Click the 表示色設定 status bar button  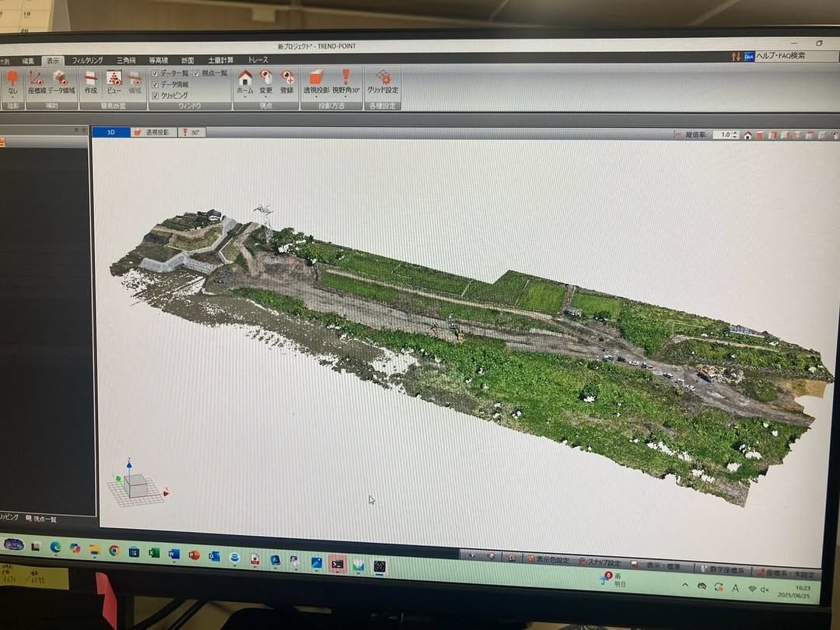click(548, 560)
